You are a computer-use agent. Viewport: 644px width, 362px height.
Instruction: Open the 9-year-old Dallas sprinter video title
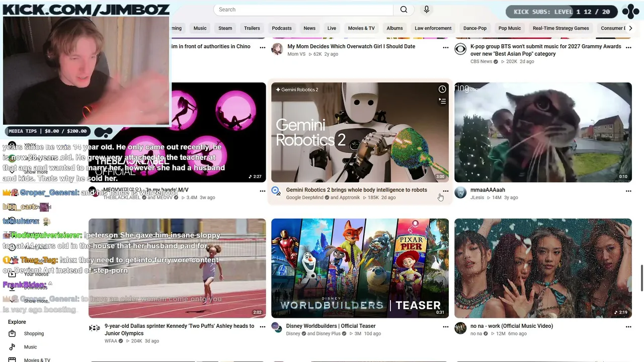pyautogui.click(x=179, y=329)
